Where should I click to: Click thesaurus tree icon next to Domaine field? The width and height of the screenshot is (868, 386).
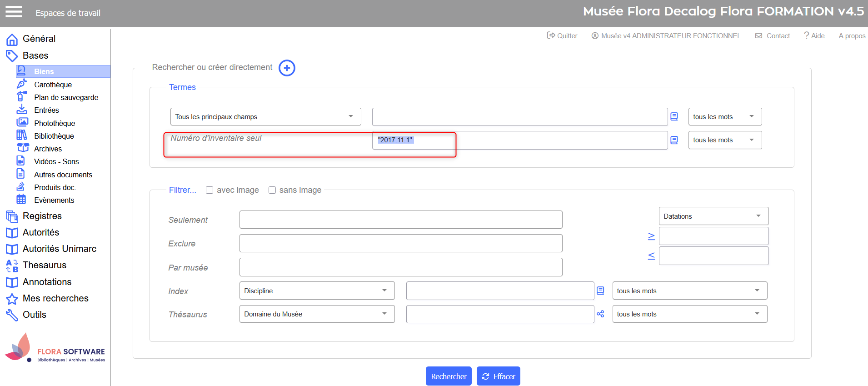pos(600,314)
